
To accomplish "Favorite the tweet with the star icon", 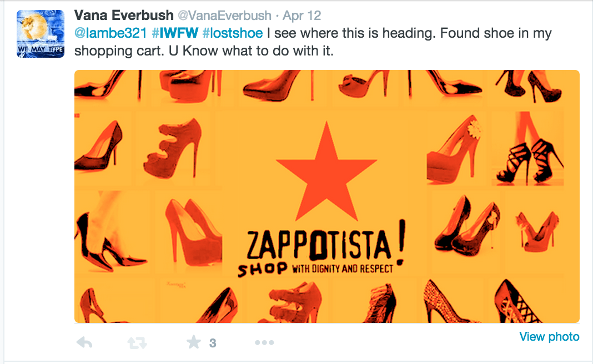I will [x=193, y=342].
